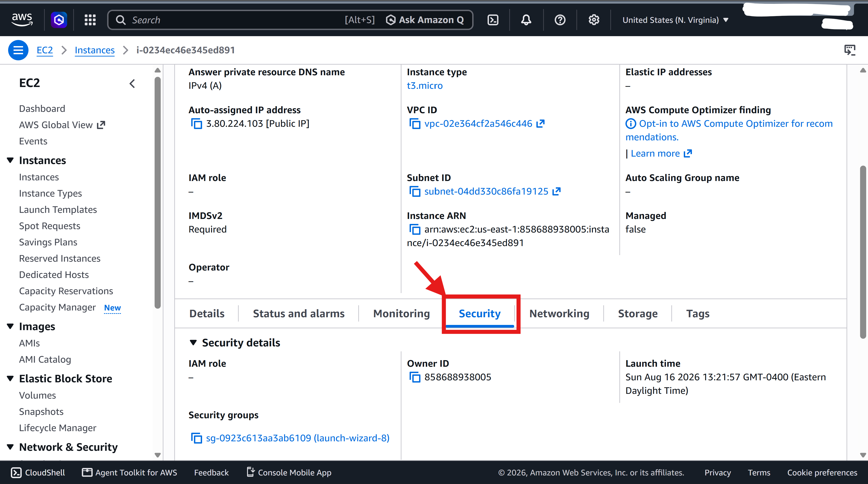Open subnet ID external link icon

pos(557,191)
